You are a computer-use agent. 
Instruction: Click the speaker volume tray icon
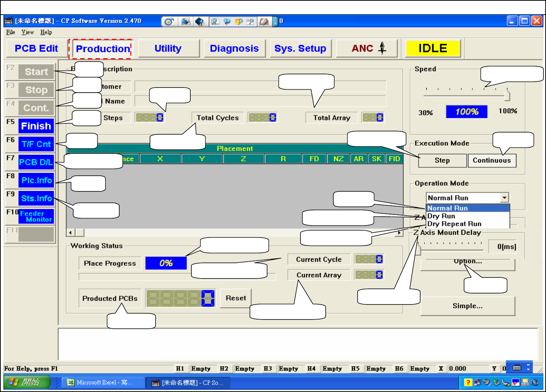point(487,382)
